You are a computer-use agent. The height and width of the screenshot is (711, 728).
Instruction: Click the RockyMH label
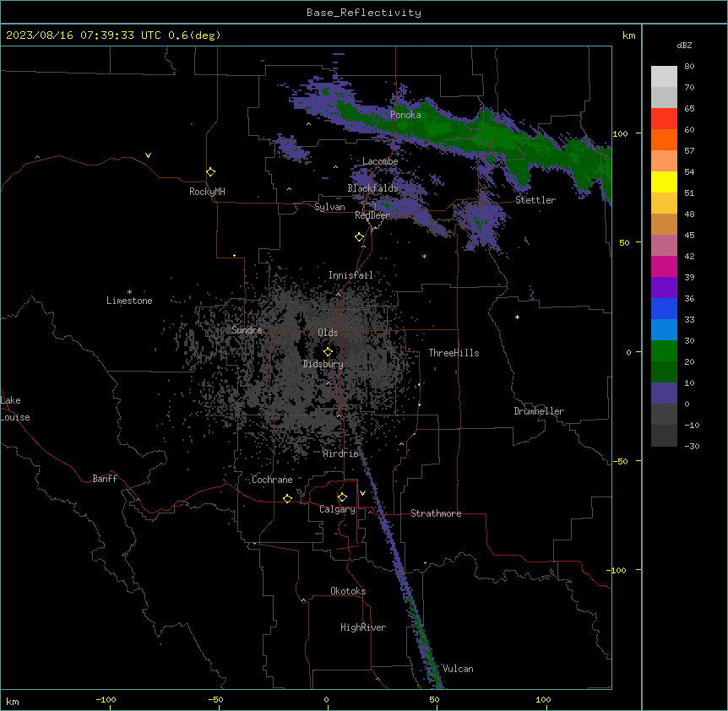pyautogui.click(x=207, y=192)
